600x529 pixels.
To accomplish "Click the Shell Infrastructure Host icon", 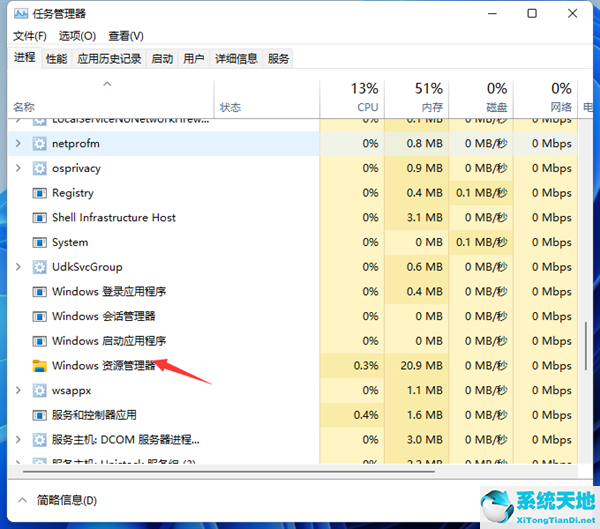I will (x=39, y=218).
